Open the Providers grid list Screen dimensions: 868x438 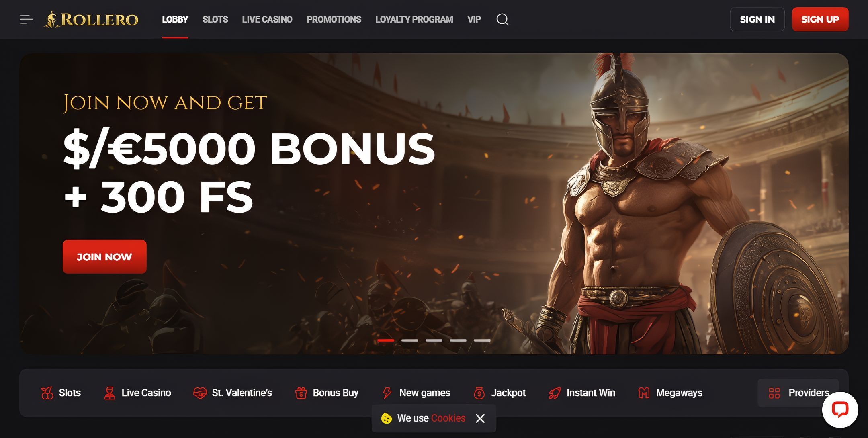tap(798, 393)
